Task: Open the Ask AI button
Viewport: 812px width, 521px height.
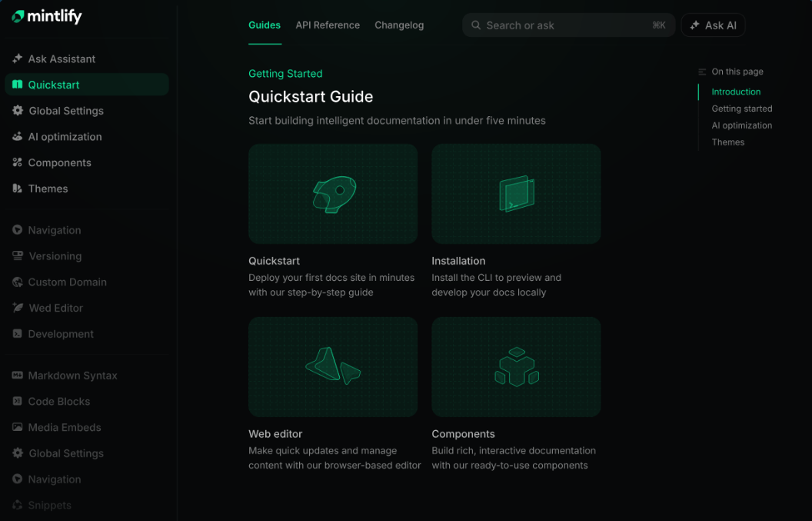Action: click(x=713, y=25)
